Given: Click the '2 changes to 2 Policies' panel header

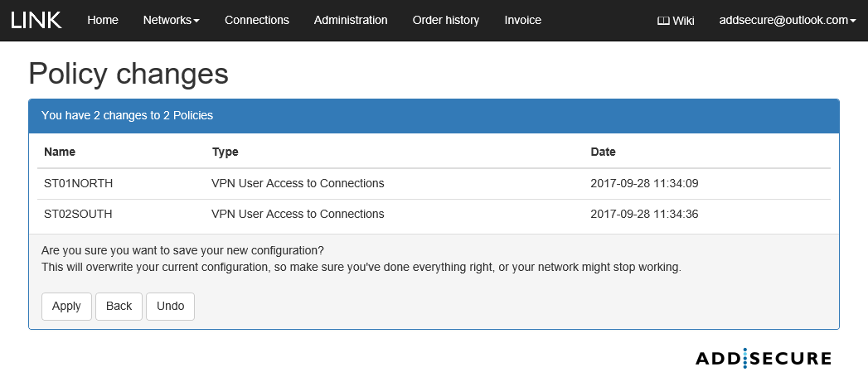Looking at the screenshot, I should point(434,116).
